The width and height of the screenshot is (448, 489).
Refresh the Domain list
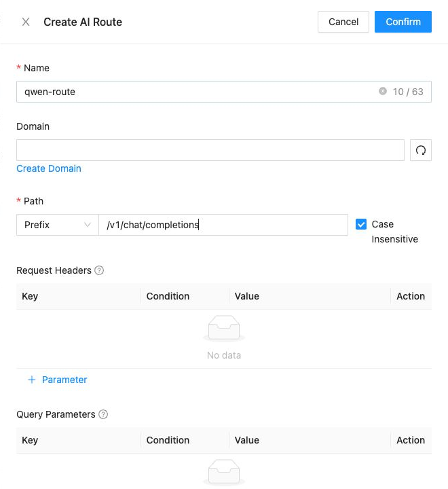click(x=421, y=150)
